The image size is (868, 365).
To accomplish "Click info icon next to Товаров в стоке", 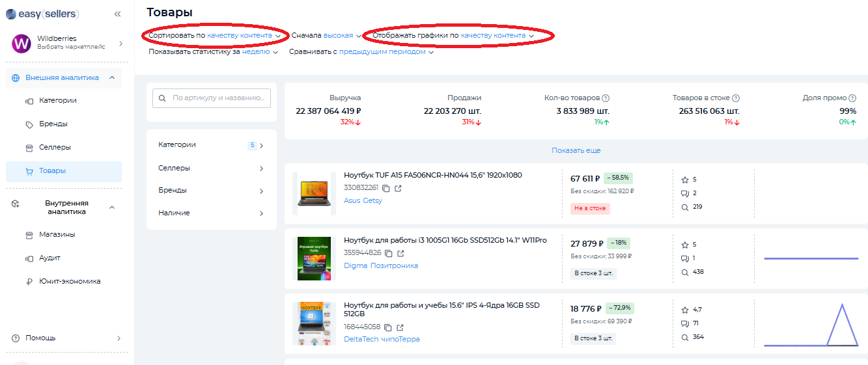I will click(x=736, y=98).
